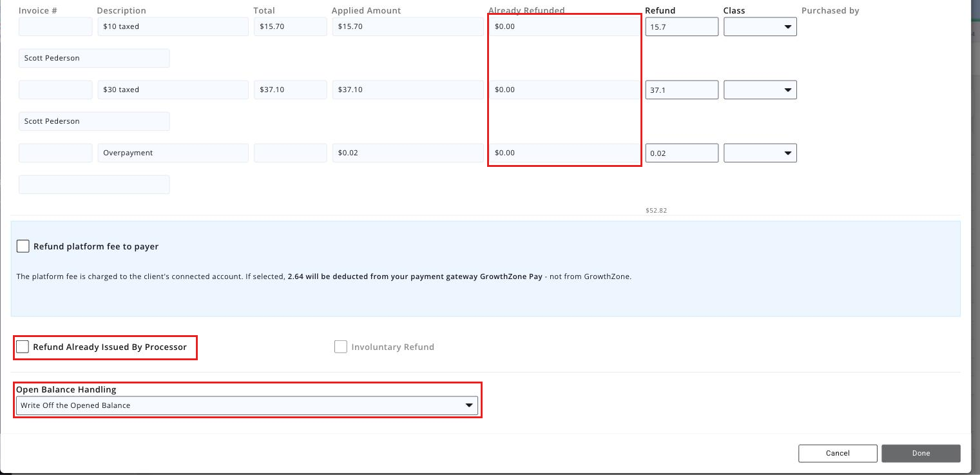Click Already Refunded $0.00 for $30 taxed
This screenshot has height=475, width=980.
pyautogui.click(x=564, y=90)
